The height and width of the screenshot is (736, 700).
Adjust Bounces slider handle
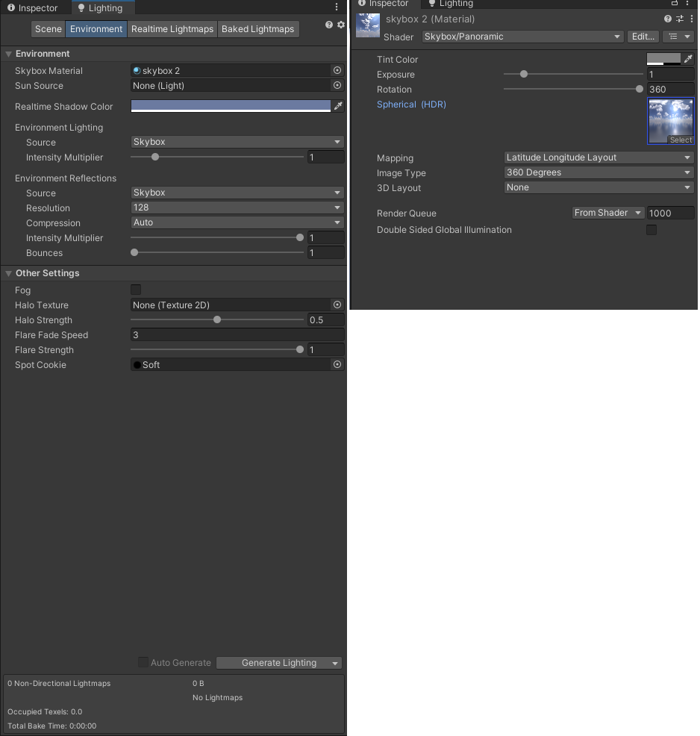tap(134, 252)
